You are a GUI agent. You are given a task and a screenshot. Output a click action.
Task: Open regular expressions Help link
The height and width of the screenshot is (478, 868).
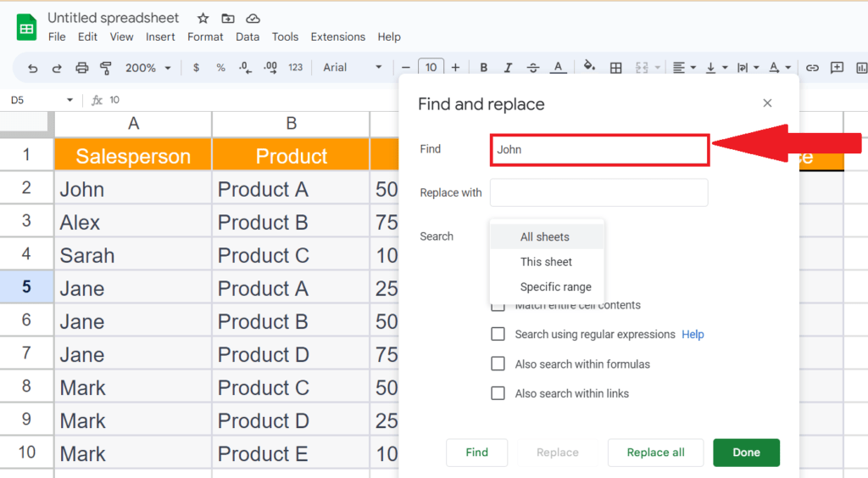[693, 334]
